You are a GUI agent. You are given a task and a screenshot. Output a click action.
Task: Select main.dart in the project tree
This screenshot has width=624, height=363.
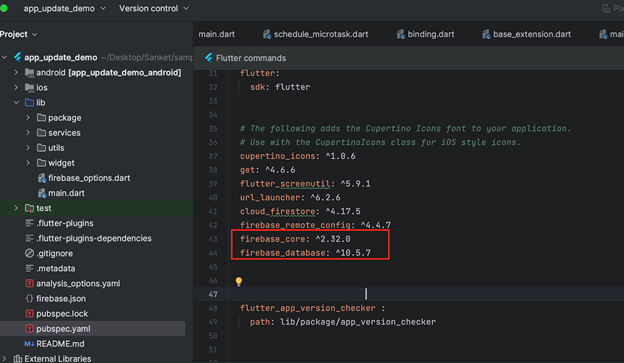pos(66,193)
